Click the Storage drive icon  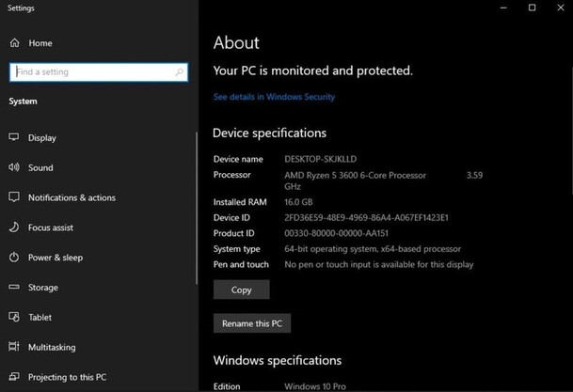[14, 288]
